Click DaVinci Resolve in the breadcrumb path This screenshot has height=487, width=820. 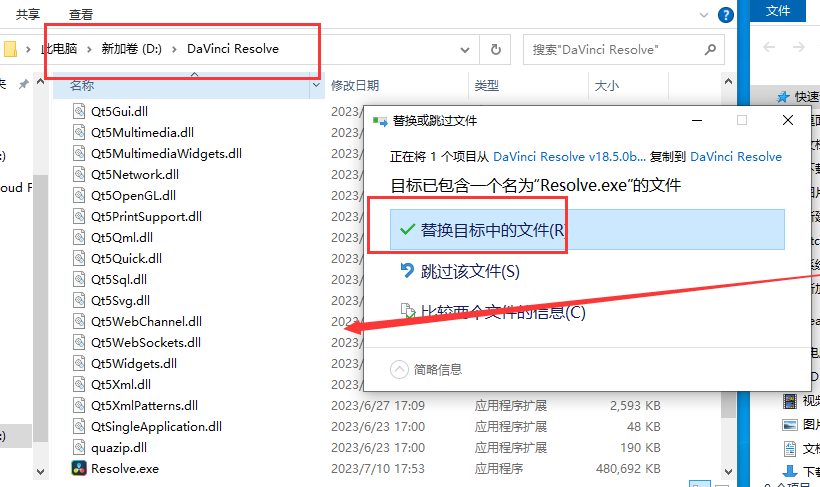coord(233,49)
